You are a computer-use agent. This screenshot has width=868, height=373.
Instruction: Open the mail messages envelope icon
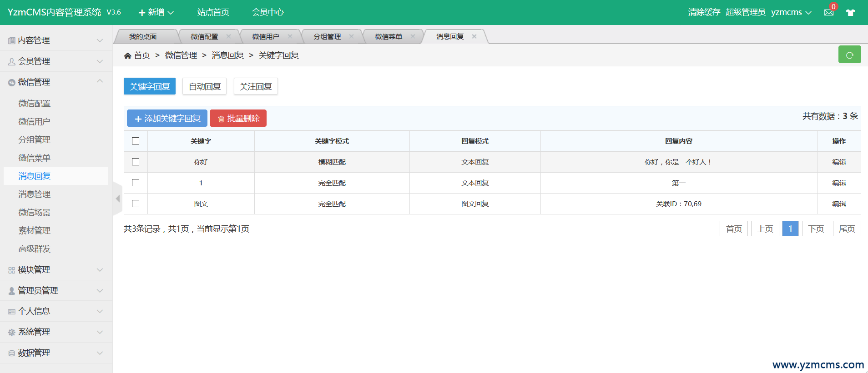(828, 12)
